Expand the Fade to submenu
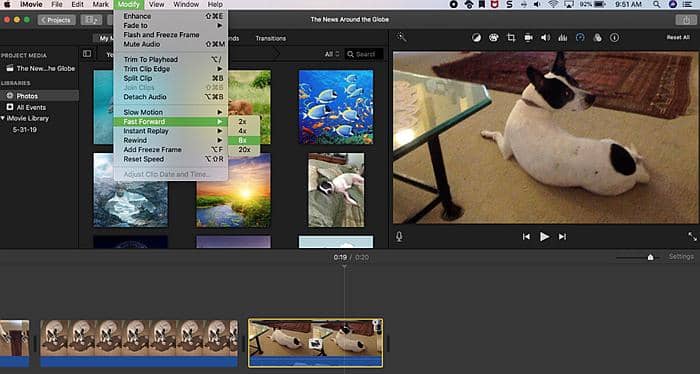Viewport: 700px width, 374px height. pyautogui.click(x=171, y=25)
